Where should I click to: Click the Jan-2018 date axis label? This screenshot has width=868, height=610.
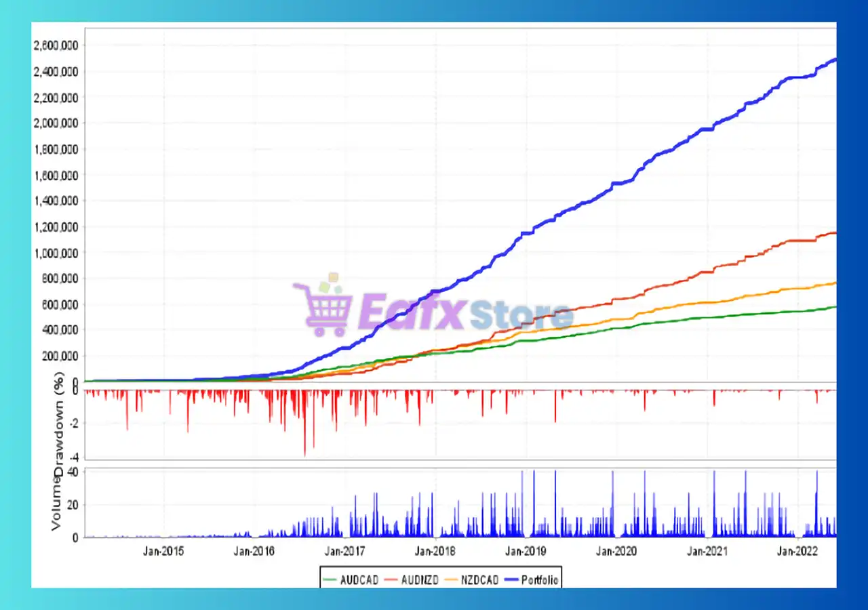[434, 551]
